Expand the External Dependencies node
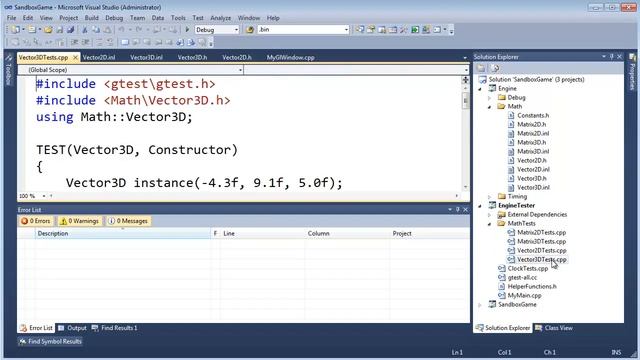The width and height of the screenshot is (640, 360). (x=489, y=214)
